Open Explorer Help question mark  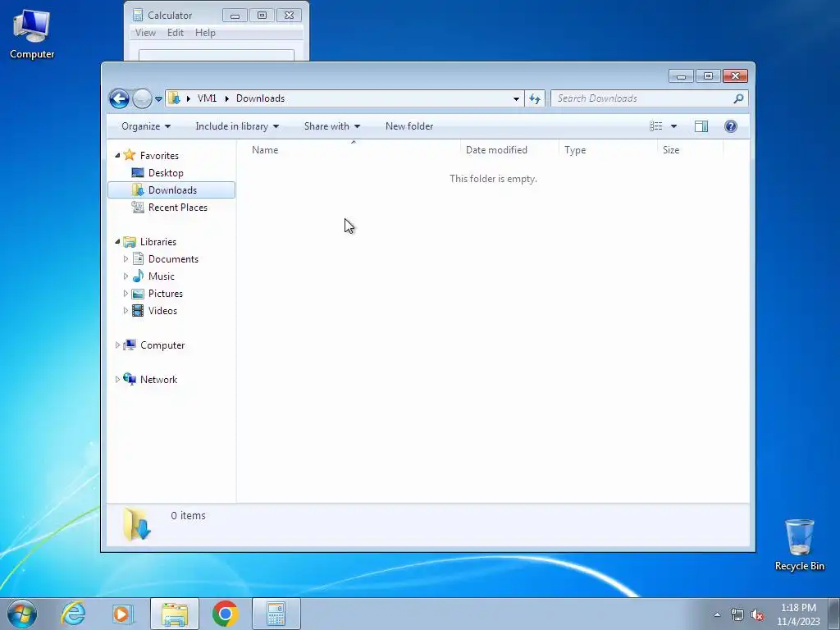(x=731, y=126)
